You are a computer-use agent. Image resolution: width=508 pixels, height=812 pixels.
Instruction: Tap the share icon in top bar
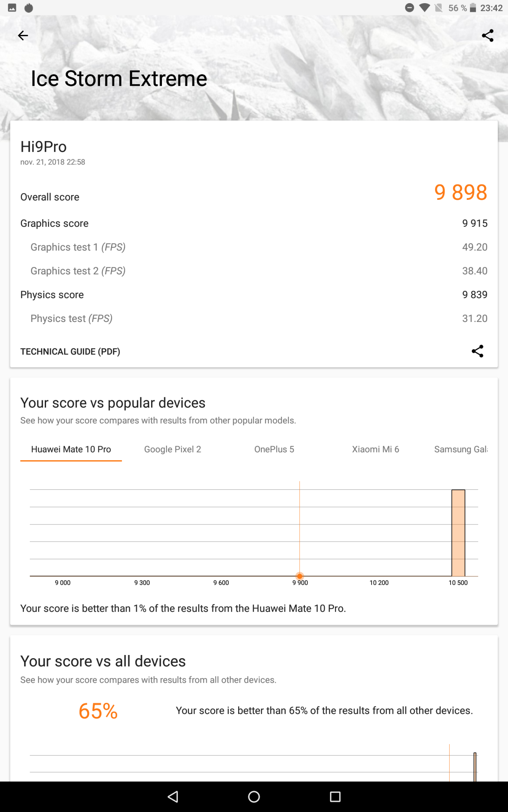[488, 36]
